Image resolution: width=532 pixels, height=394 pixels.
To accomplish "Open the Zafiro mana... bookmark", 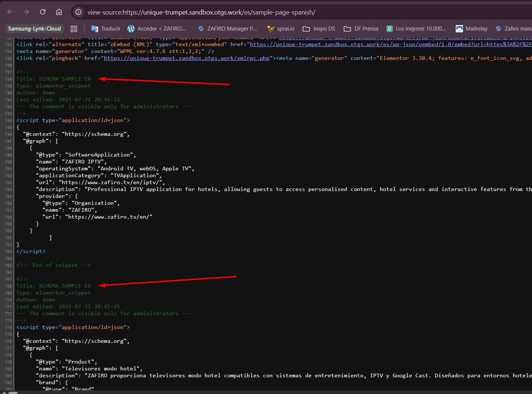I will click(x=513, y=29).
